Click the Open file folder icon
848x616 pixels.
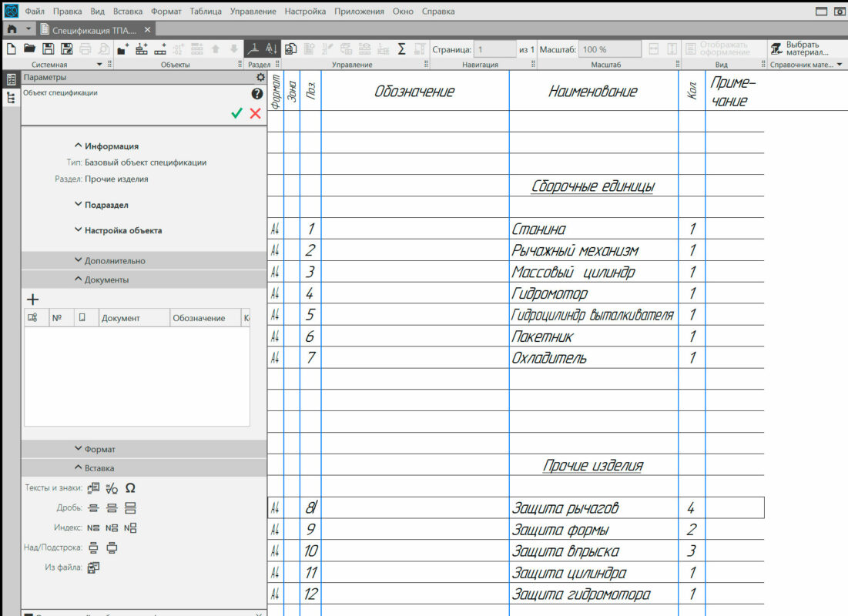coord(29,49)
